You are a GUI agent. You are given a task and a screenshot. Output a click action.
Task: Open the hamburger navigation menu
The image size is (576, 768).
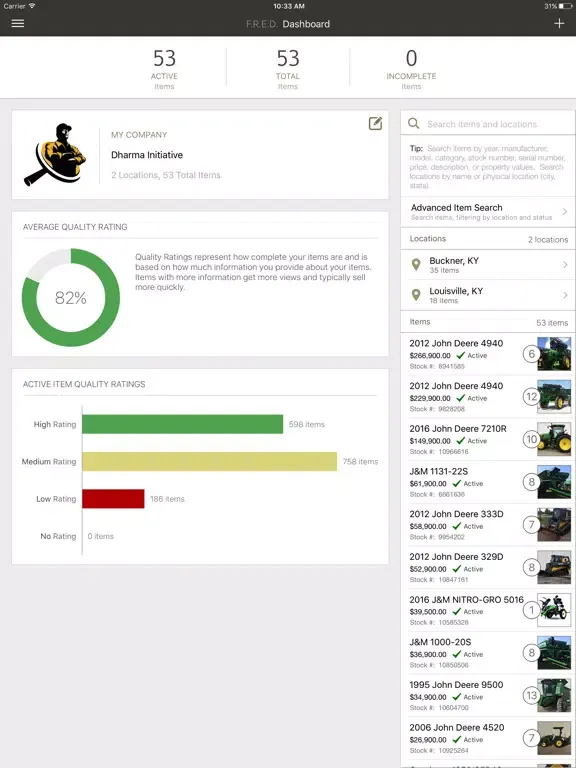tap(18, 24)
